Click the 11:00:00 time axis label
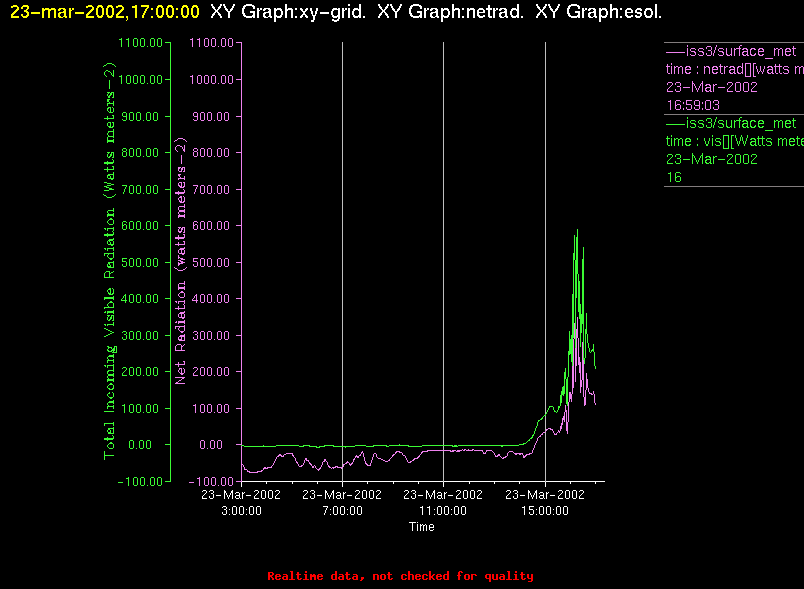Screen dimensions: 804x589 (443, 511)
